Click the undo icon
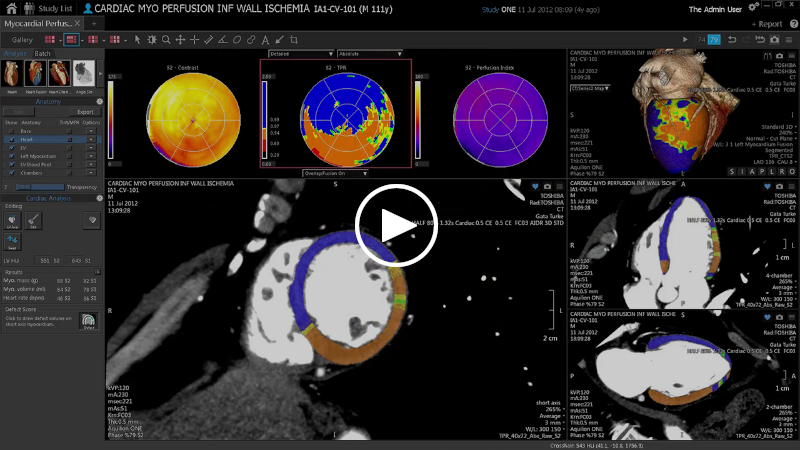Viewport: 800px width, 450px height. tap(732, 39)
